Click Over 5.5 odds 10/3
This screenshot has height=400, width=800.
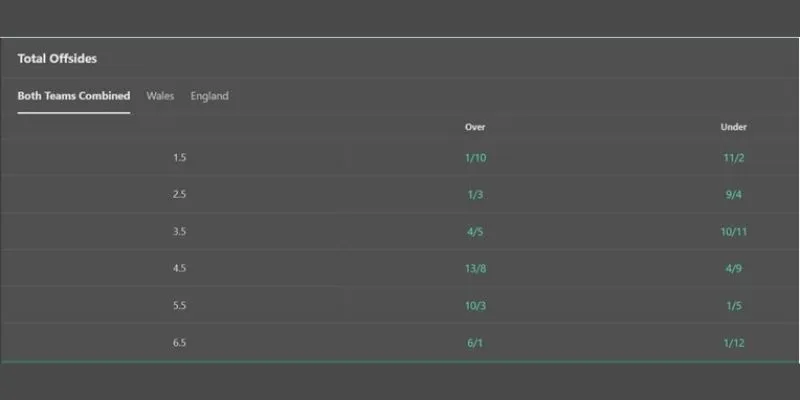click(x=475, y=306)
